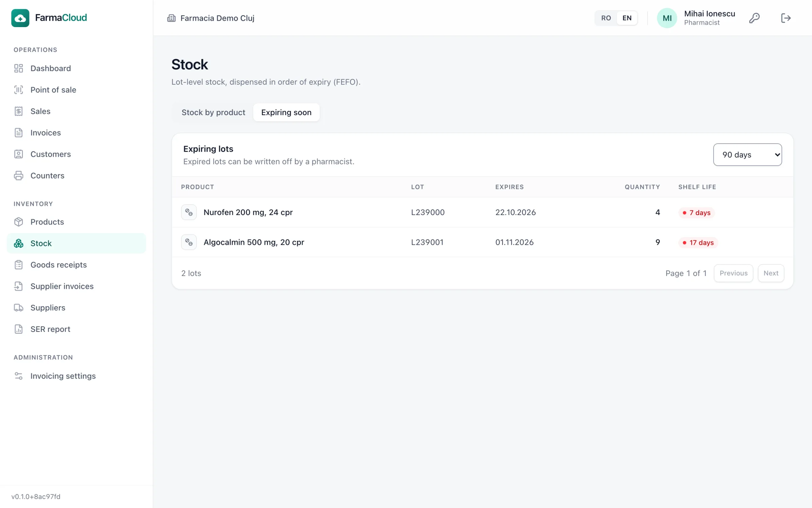Click the expiry date 22.10.2026
The height and width of the screenshot is (508, 812).
515,212
